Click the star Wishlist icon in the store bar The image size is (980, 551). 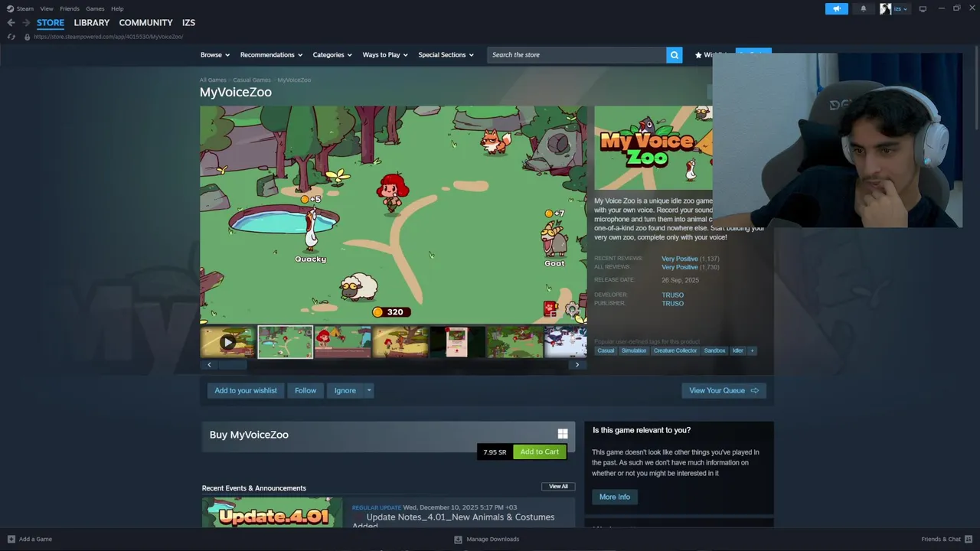click(698, 55)
